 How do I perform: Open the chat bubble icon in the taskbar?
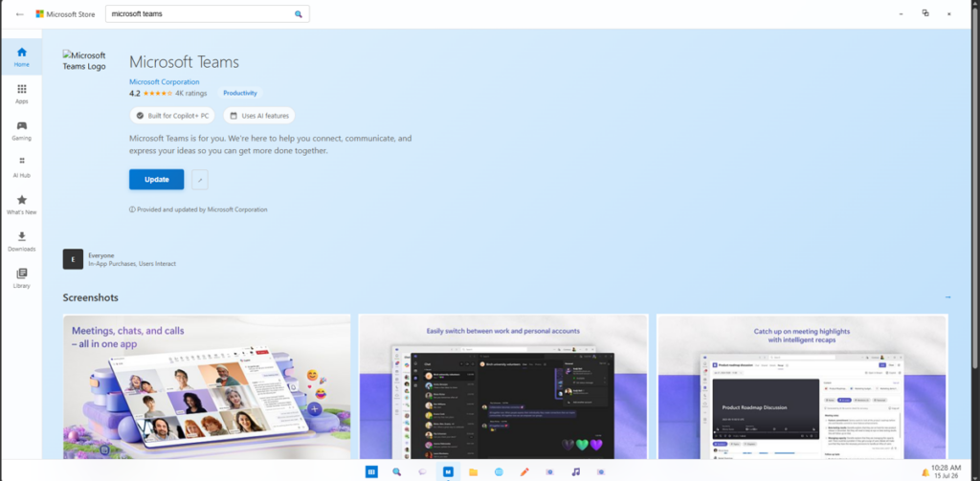coord(422,472)
